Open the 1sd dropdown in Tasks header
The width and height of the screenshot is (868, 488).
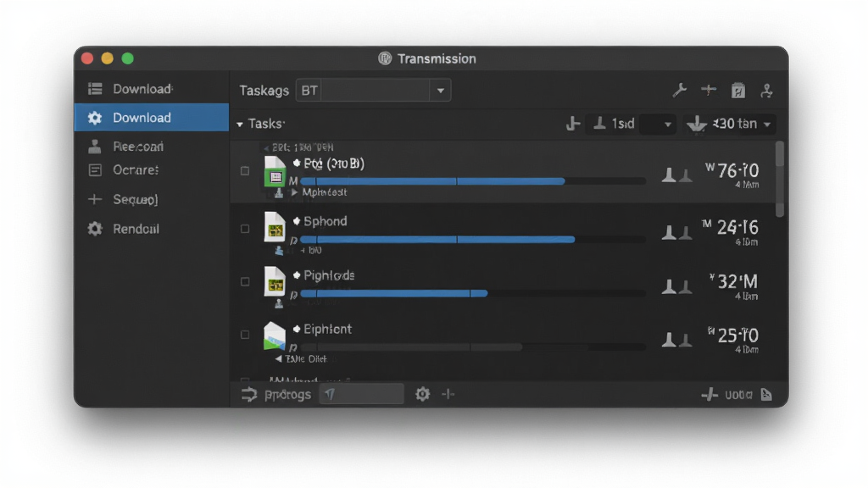click(x=668, y=125)
